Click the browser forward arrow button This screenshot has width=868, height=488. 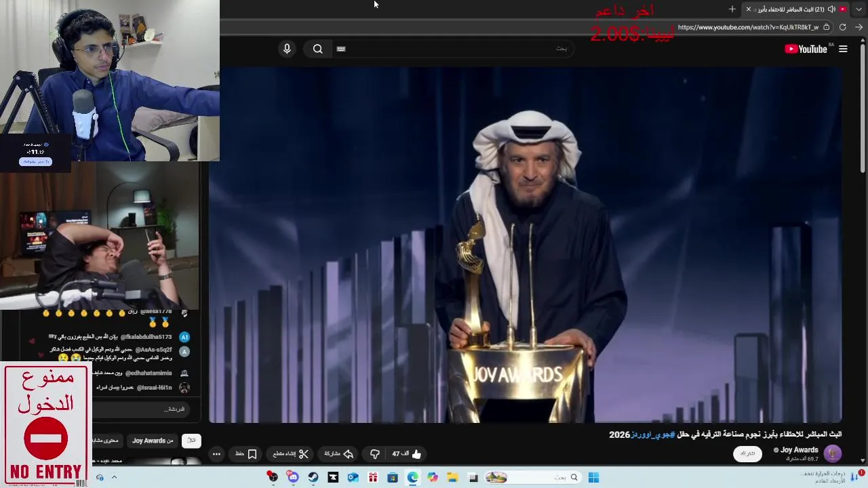tap(859, 27)
